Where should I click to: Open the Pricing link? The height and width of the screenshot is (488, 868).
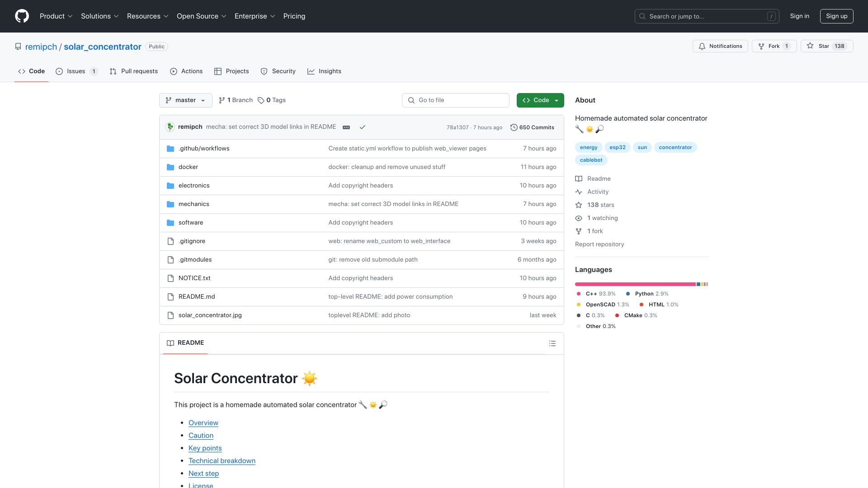tap(294, 16)
